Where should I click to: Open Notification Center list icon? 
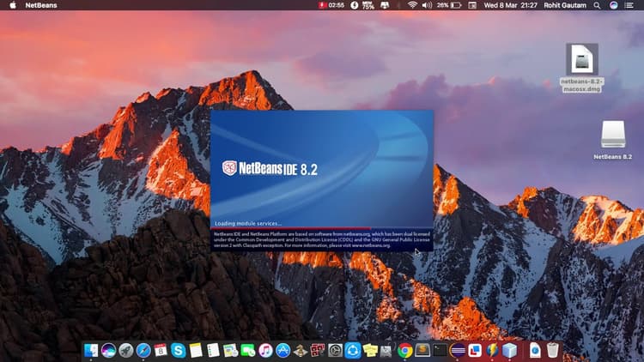(x=629, y=5)
